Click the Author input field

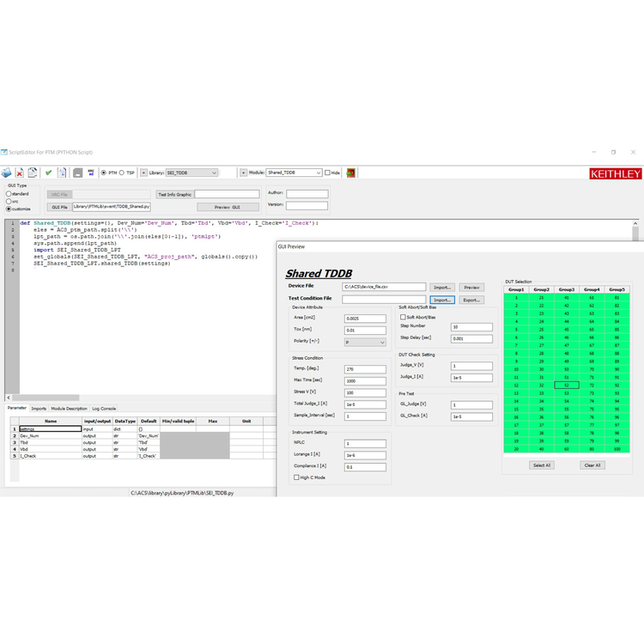click(307, 193)
